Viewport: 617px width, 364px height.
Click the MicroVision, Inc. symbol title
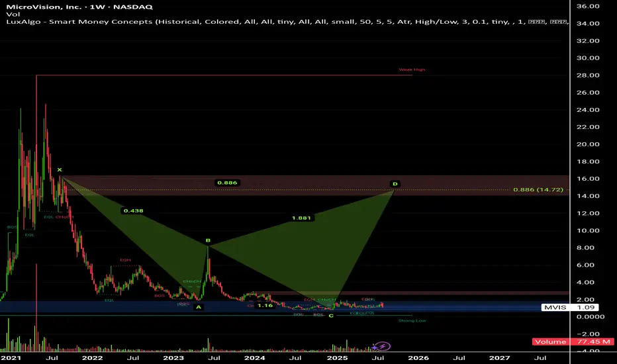pyautogui.click(x=79, y=7)
